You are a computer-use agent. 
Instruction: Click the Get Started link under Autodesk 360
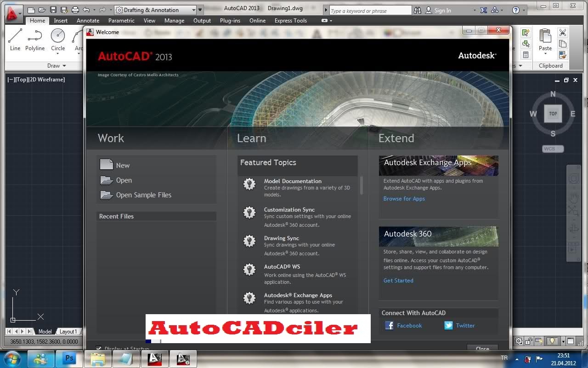[398, 281]
